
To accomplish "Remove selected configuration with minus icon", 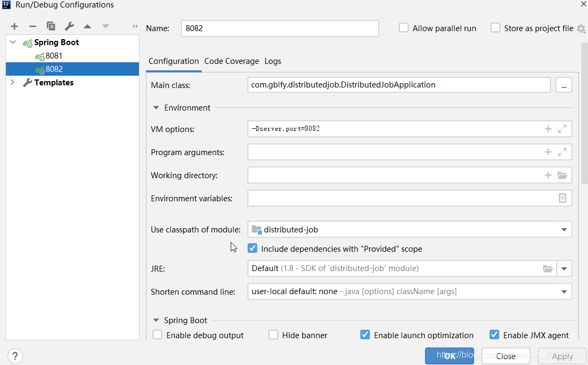I will click(33, 26).
